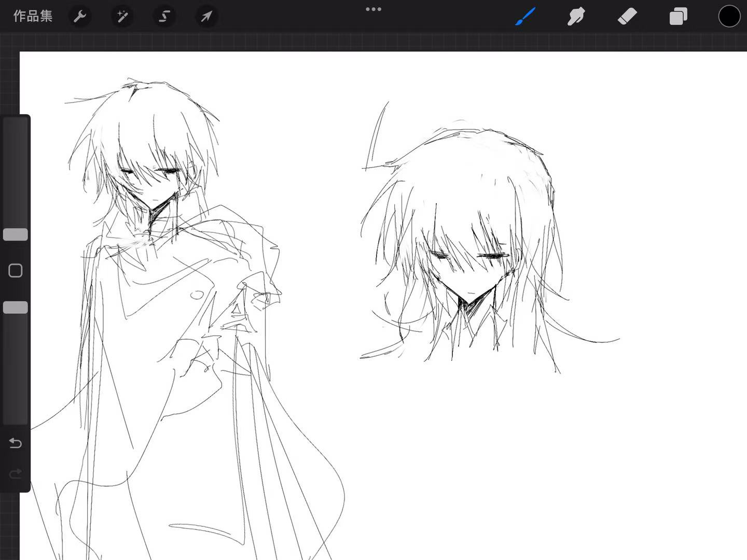Undo the last stroke
The width and height of the screenshot is (747, 560).
(x=16, y=443)
